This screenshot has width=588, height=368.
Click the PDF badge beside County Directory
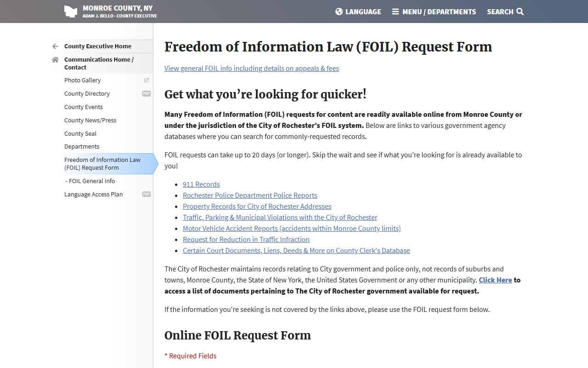[146, 93]
